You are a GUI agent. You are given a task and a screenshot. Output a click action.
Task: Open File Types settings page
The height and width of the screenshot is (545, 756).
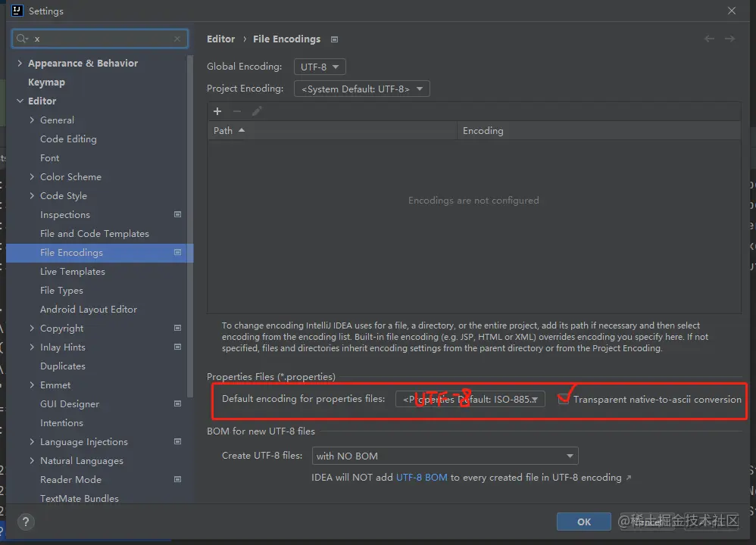pyautogui.click(x=61, y=291)
